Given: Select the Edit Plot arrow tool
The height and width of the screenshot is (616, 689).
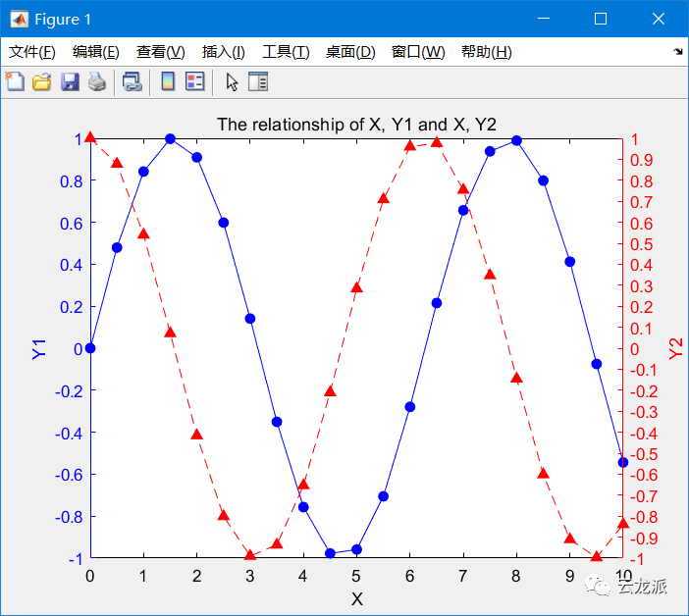Looking at the screenshot, I should [232, 82].
